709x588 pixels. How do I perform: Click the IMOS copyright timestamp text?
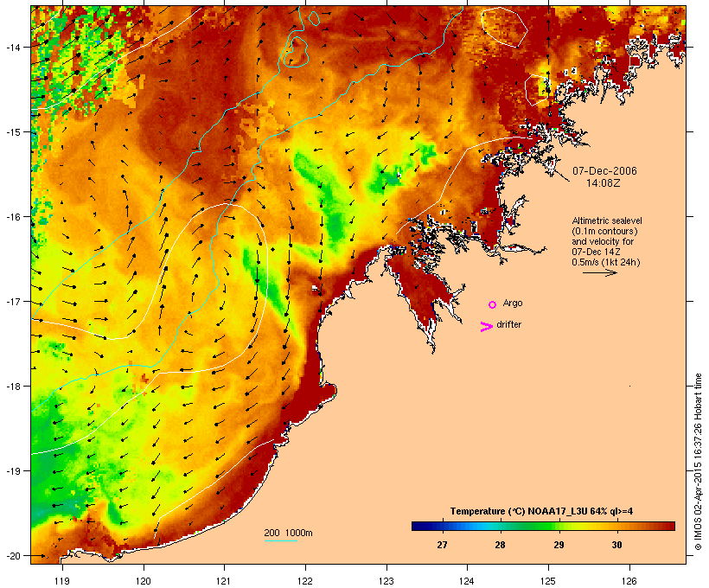[x=698, y=462]
